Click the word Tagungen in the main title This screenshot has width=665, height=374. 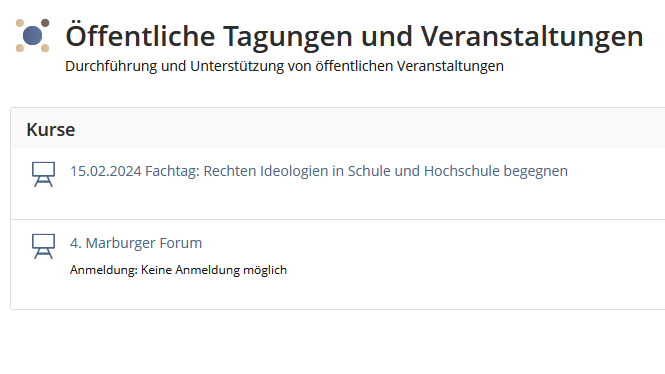288,37
